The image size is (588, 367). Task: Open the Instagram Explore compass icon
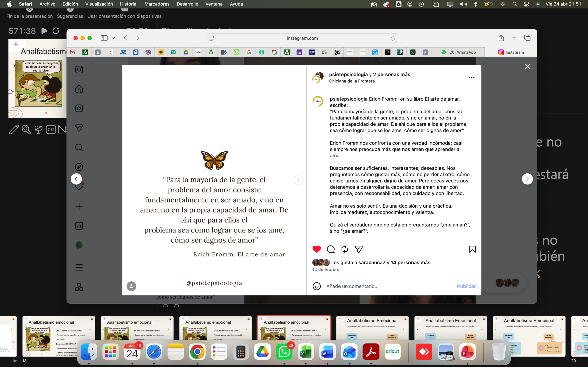(x=79, y=167)
